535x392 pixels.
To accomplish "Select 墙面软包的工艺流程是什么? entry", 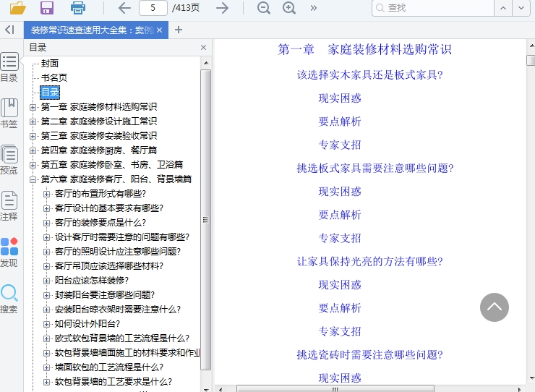I will [109, 367].
